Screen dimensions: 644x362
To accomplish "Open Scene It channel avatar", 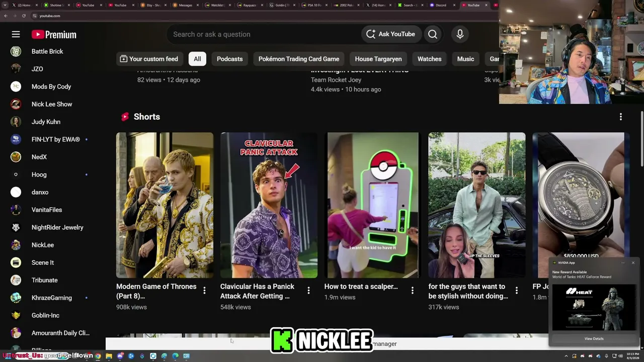I will 16,262.
